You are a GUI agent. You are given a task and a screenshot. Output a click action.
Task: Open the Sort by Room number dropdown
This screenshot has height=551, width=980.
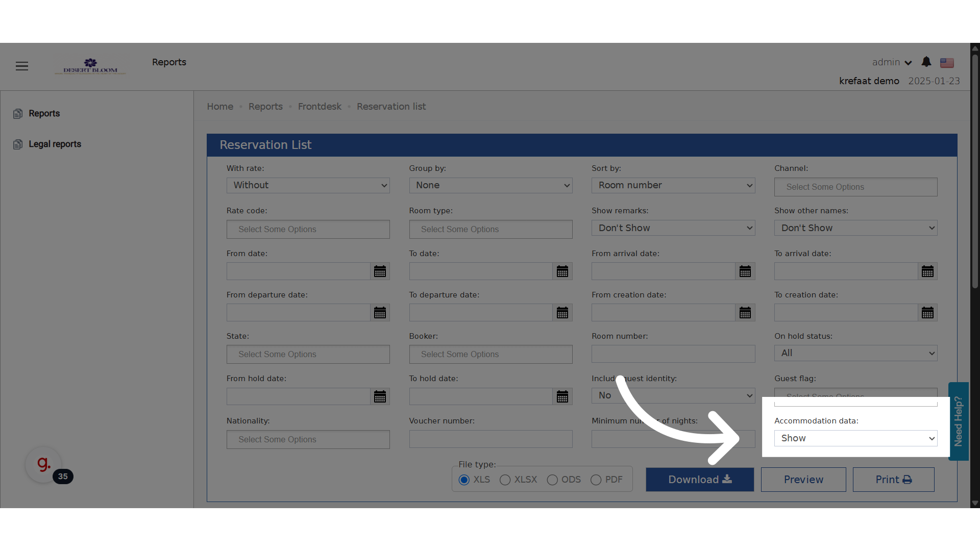[673, 185]
